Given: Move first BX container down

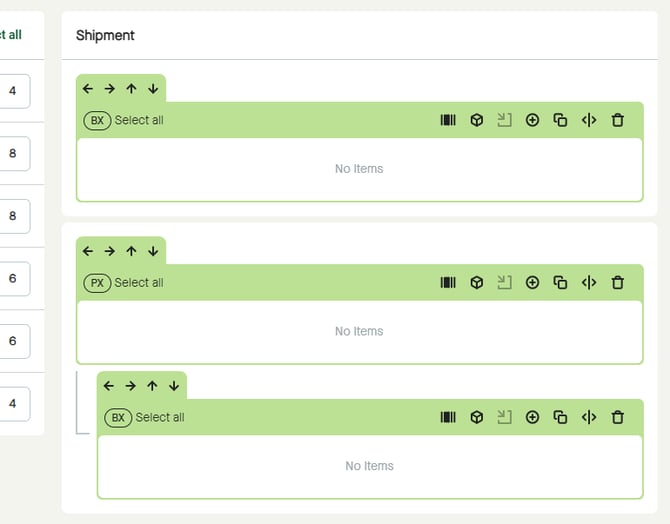Looking at the screenshot, I should point(153,88).
